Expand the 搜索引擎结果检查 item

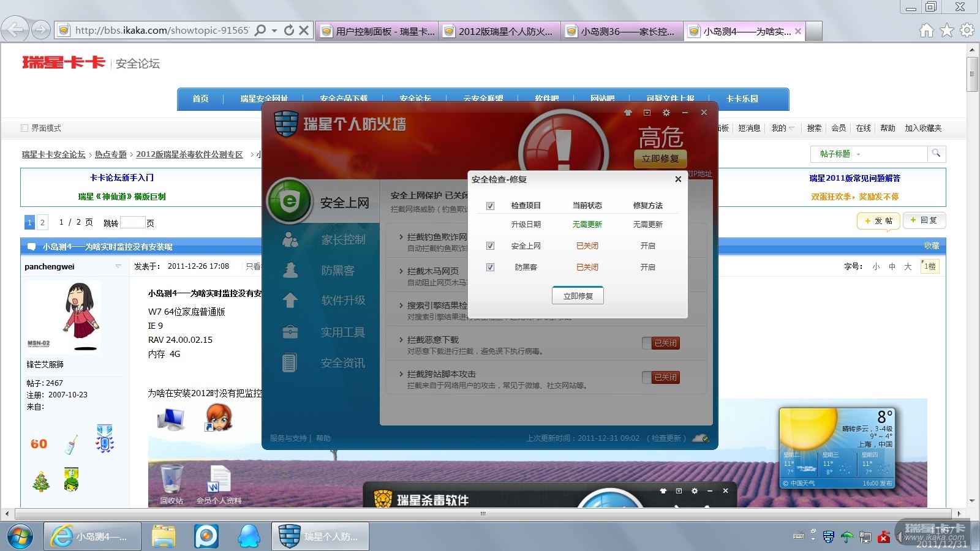click(x=401, y=305)
